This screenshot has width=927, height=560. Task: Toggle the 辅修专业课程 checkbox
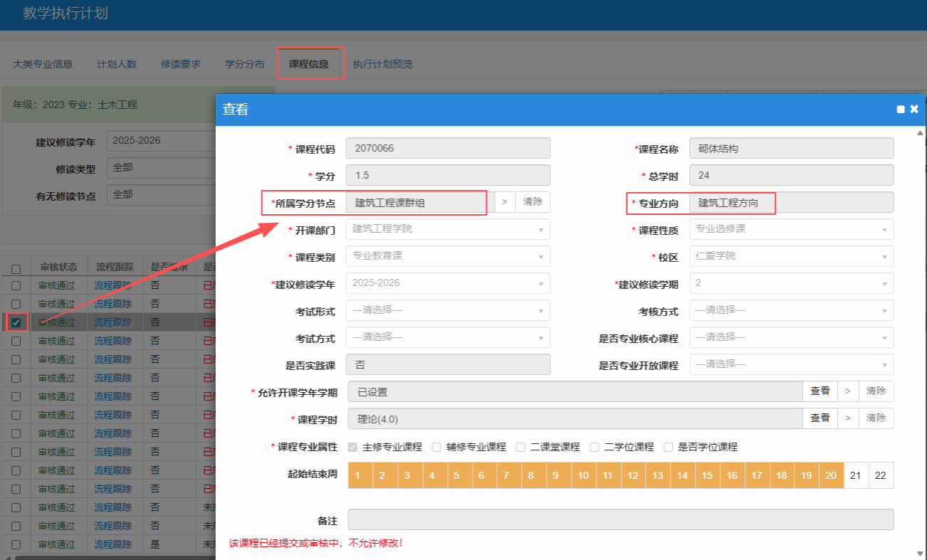click(x=437, y=447)
